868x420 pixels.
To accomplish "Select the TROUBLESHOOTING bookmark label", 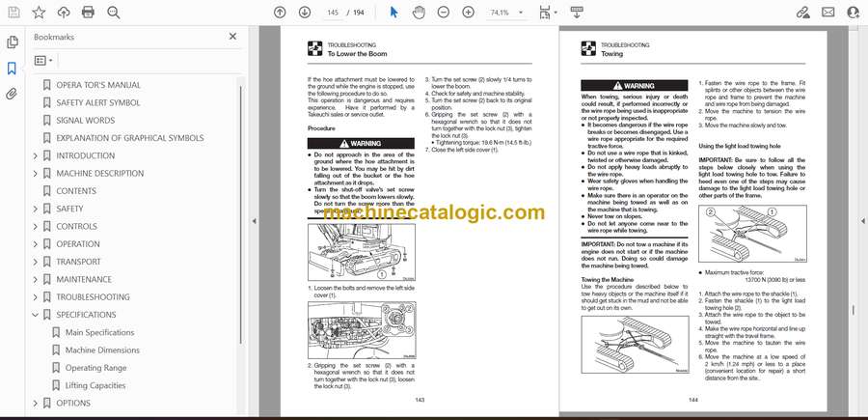I will click(93, 297).
